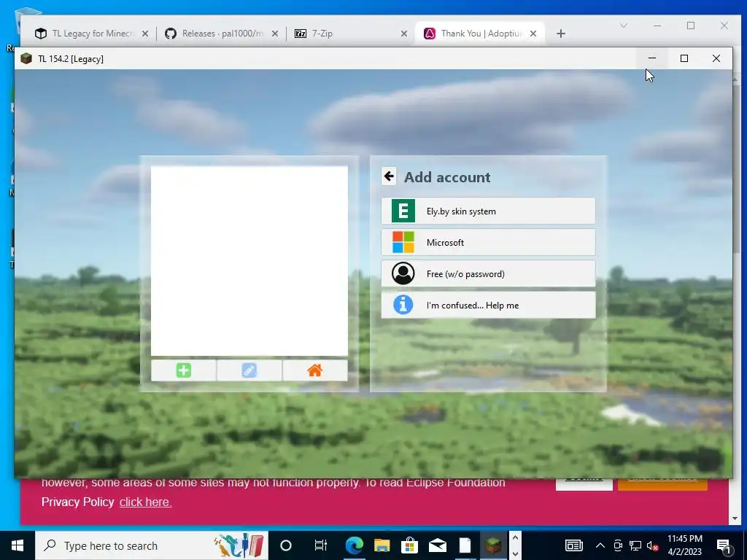Open Mail app from the taskbar

(438, 545)
